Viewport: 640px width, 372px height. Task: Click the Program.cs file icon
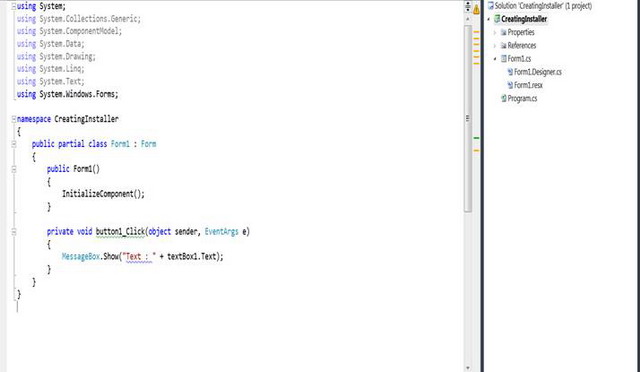(503, 98)
